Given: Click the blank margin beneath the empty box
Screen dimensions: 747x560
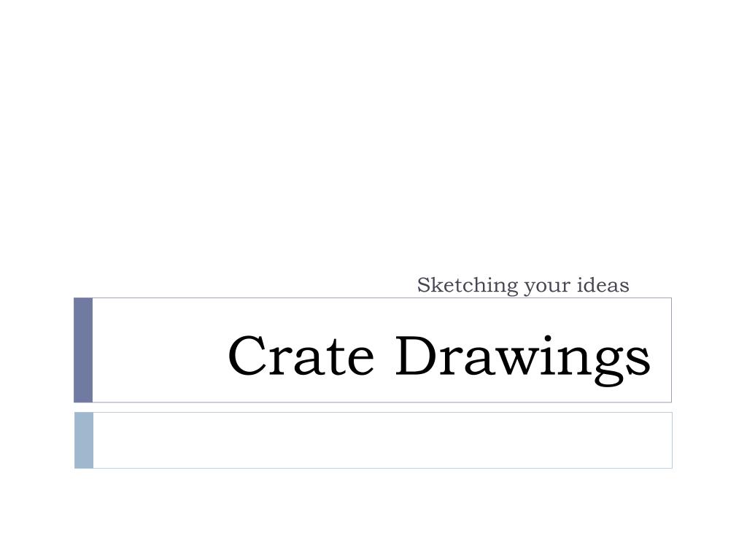Looking at the screenshot, I should pos(373,514).
